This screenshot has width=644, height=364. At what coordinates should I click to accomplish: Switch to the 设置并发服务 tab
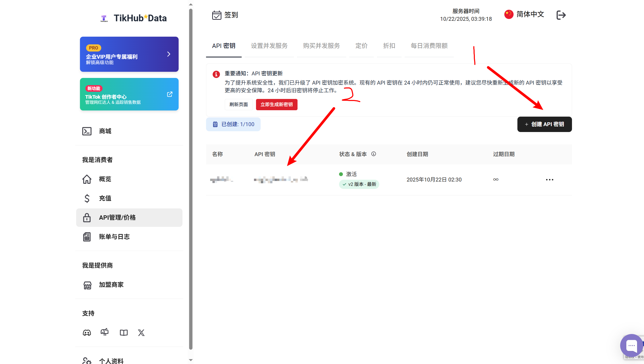(x=269, y=46)
